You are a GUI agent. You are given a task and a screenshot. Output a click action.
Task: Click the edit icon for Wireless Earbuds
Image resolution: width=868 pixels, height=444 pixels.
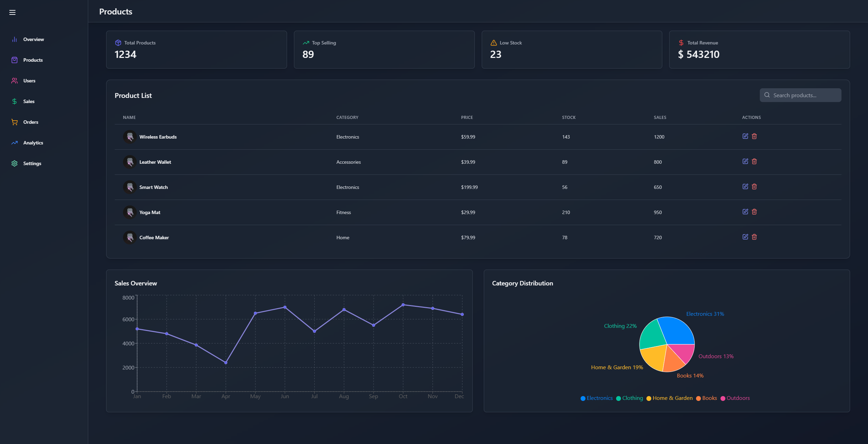coord(745,137)
